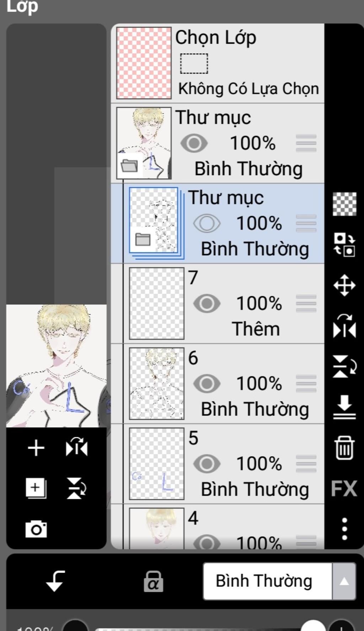Show the selected Thư mục folder
This screenshot has height=631, width=364.
(x=207, y=224)
